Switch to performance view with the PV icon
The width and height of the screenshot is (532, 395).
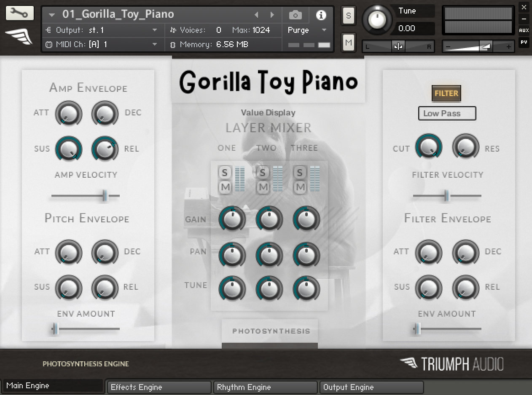524,43
